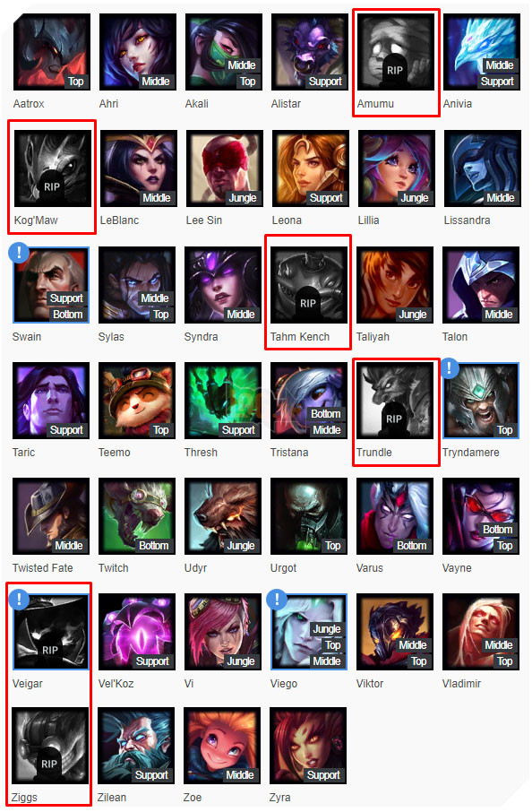Select the Trundle RIP thumbnail

pos(395,401)
